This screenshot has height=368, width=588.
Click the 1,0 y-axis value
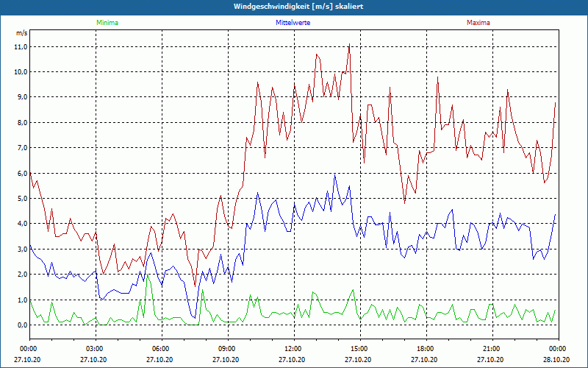click(x=22, y=300)
